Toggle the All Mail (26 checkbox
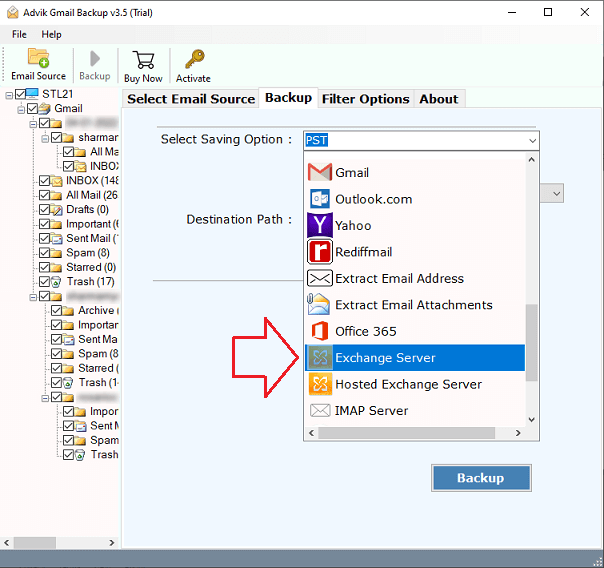 click(x=44, y=195)
